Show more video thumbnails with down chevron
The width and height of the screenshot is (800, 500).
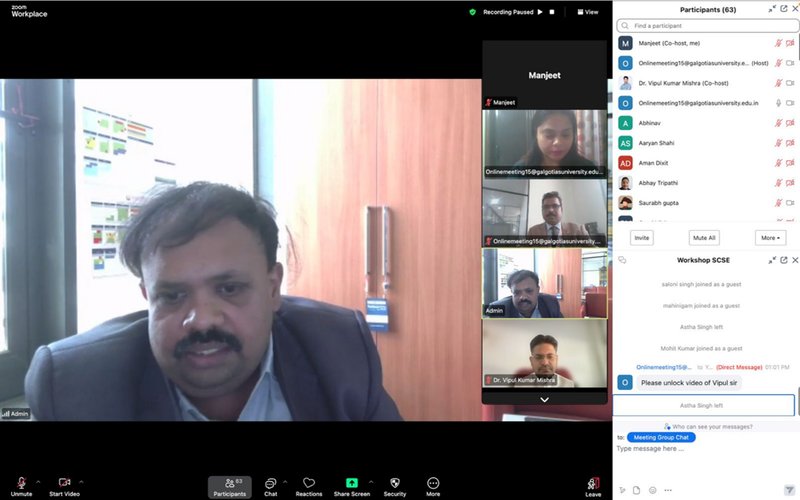point(545,399)
